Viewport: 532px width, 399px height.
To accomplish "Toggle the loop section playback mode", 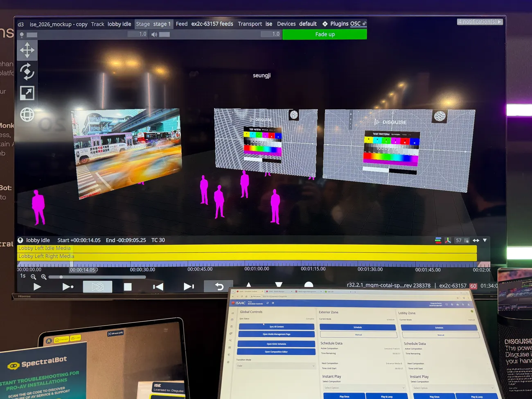I will click(97, 287).
